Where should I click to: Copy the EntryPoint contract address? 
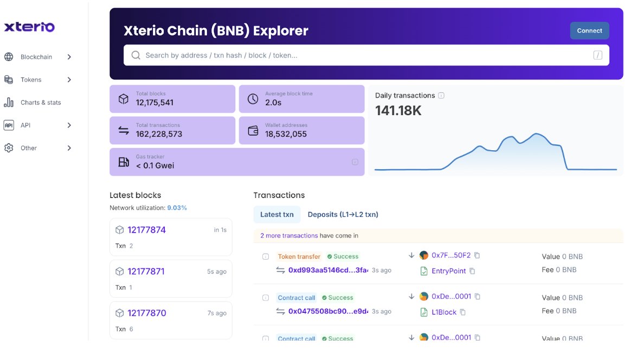[472, 271]
